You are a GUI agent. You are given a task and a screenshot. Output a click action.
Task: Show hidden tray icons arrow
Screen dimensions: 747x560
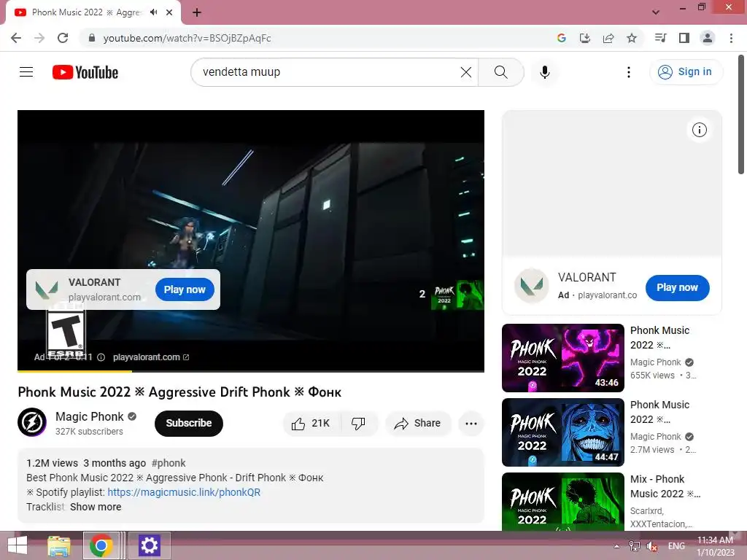[x=616, y=546]
